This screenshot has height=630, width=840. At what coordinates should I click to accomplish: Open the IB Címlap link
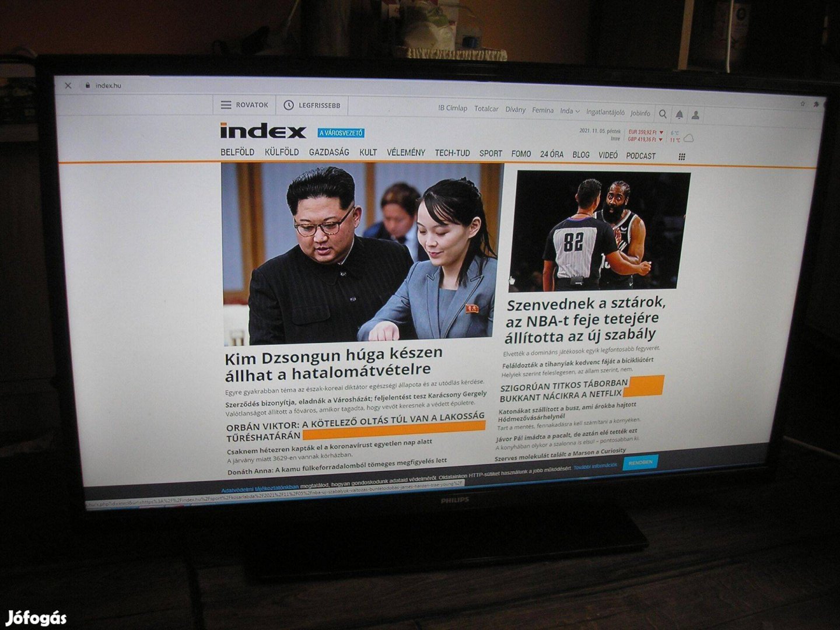pos(453,108)
